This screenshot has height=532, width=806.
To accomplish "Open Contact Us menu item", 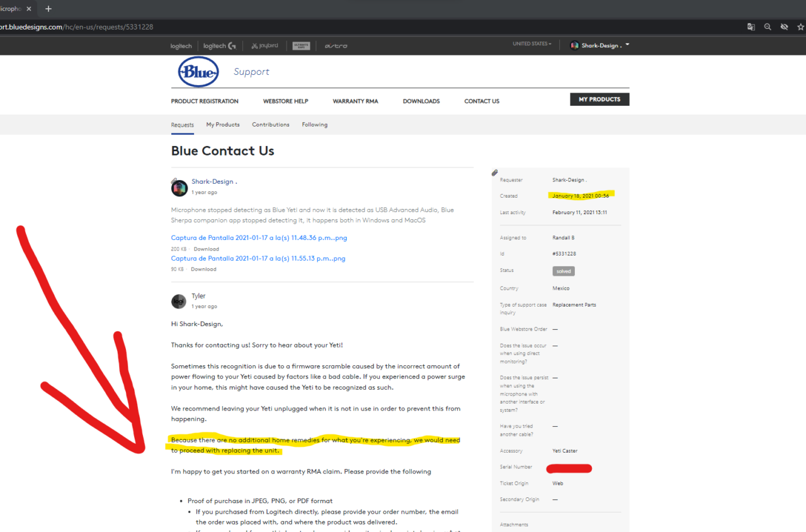I will click(x=482, y=101).
